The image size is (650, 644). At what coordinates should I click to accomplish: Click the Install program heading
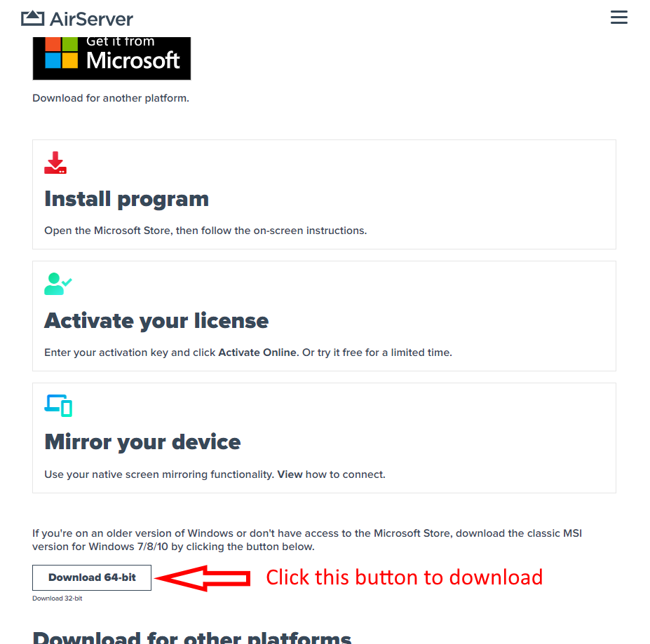click(126, 199)
